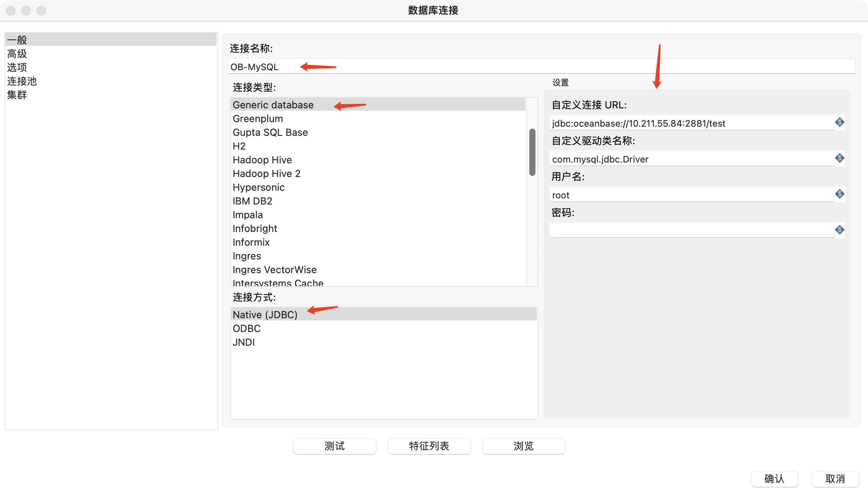This screenshot has height=496, width=868.
Task: Switch to the 选项 section
Action: pos(17,68)
